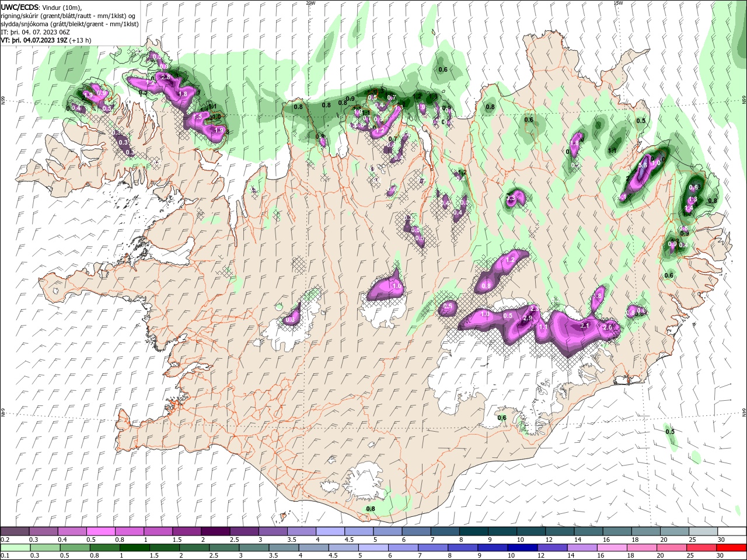This screenshot has height=560, width=747.
Task: Click the rigning/skúrir legend description line
Action: tap(68, 16)
